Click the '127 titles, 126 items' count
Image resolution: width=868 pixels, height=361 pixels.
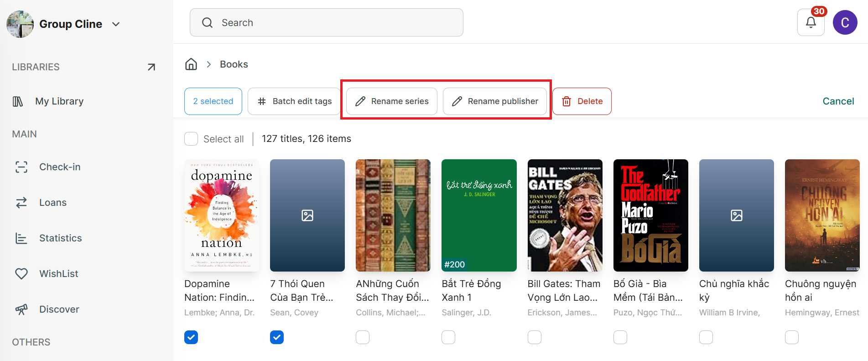(307, 139)
